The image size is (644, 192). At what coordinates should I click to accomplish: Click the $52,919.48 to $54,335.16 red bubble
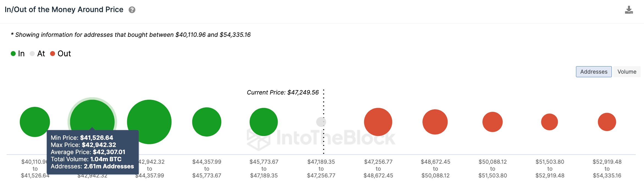607,122
